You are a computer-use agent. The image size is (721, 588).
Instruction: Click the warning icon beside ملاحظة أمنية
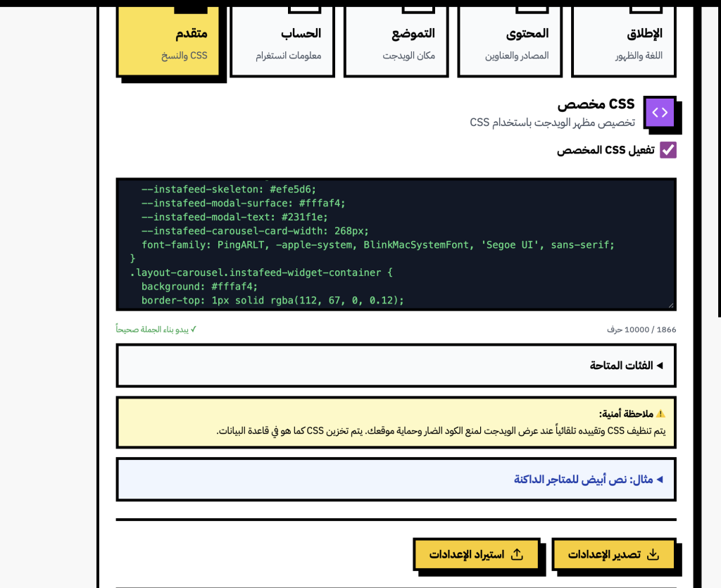coord(660,413)
